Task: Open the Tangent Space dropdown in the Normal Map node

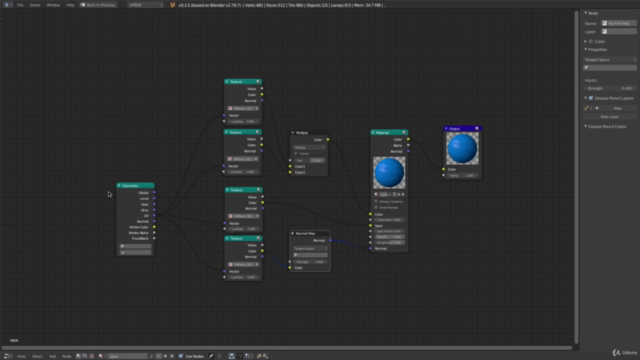Action: point(310,249)
